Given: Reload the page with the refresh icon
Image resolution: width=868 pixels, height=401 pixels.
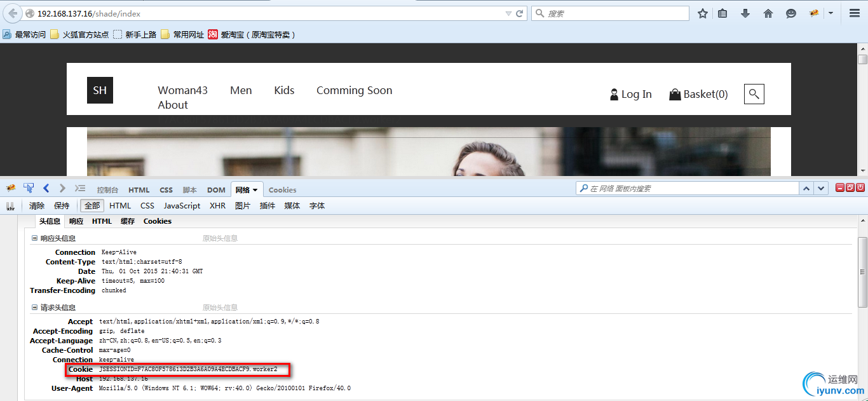Looking at the screenshot, I should point(520,13).
